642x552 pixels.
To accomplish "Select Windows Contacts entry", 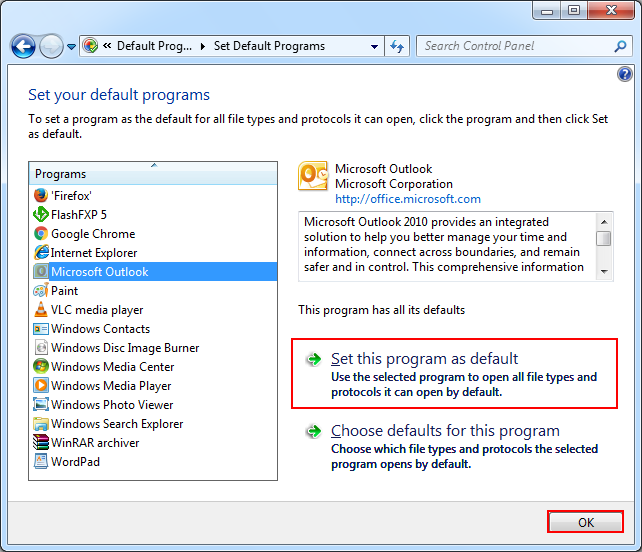I will (153, 328).
